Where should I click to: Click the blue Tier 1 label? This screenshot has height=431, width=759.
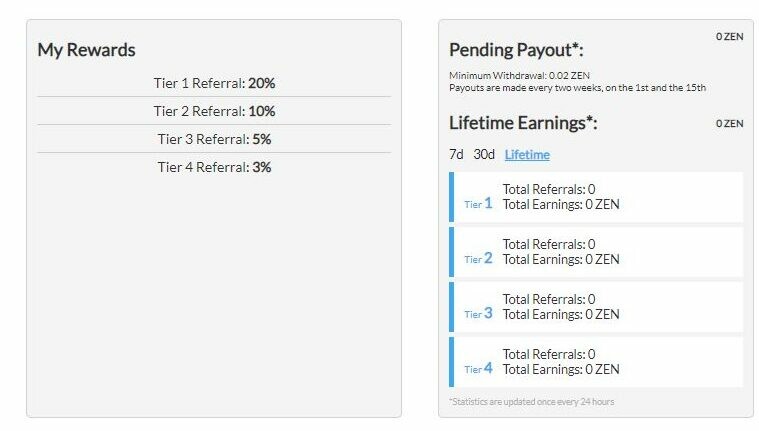tap(478, 204)
